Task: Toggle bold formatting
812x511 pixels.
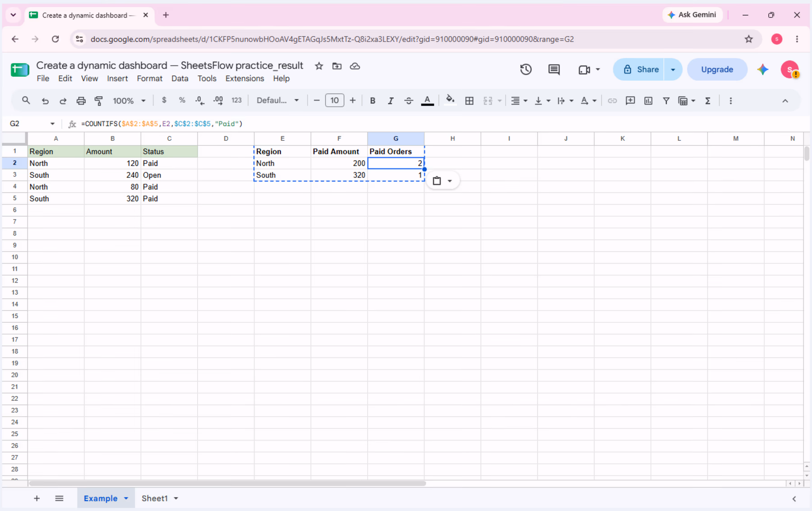Action: coord(373,101)
